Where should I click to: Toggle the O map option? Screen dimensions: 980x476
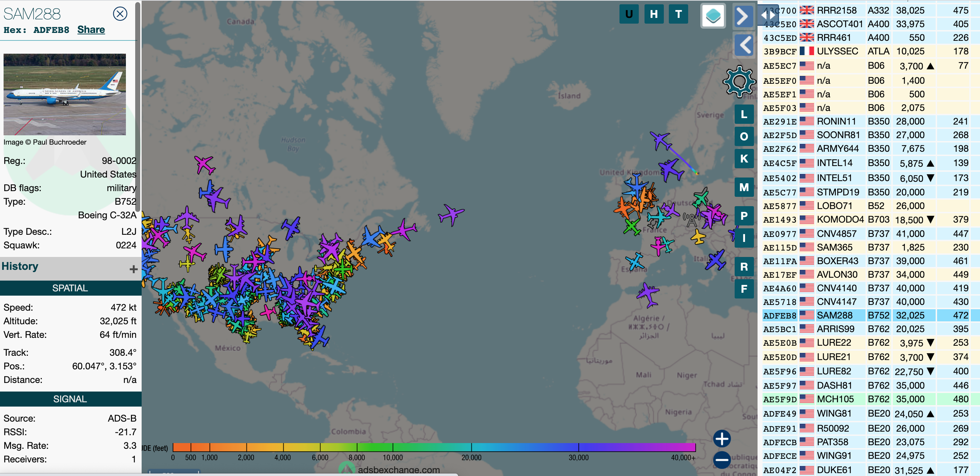pos(744,136)
